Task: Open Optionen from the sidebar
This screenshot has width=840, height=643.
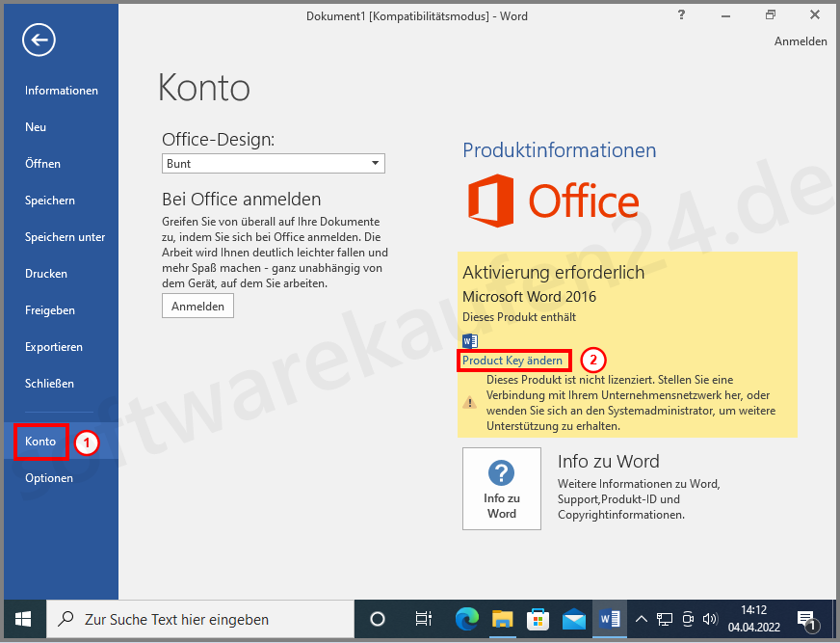Action: (x=48, y=477)
